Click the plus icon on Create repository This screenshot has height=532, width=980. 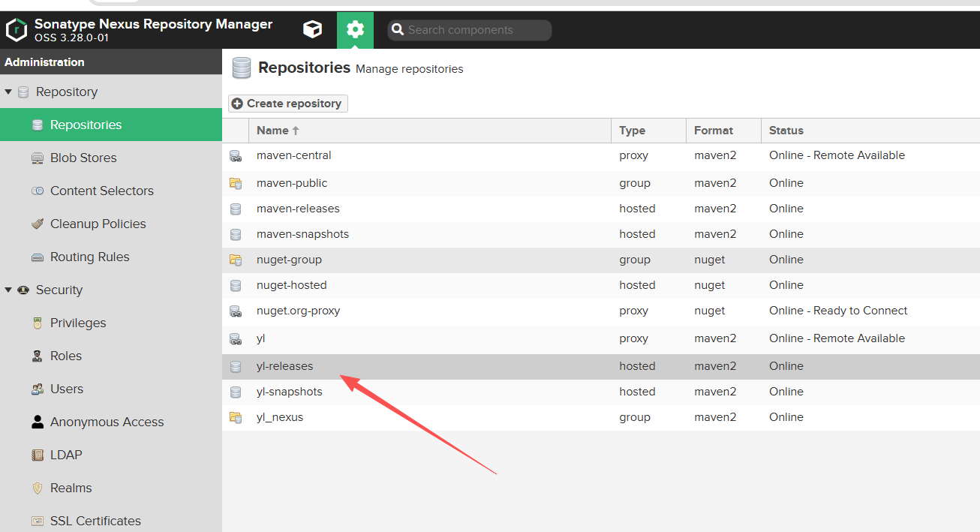pyautogui.click(x=237, y=104)
